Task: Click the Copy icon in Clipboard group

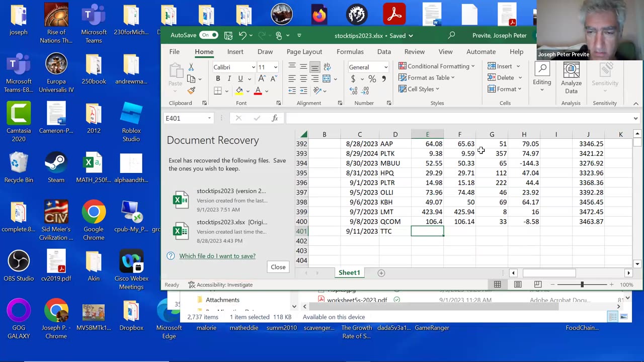Action: [191, 79]
